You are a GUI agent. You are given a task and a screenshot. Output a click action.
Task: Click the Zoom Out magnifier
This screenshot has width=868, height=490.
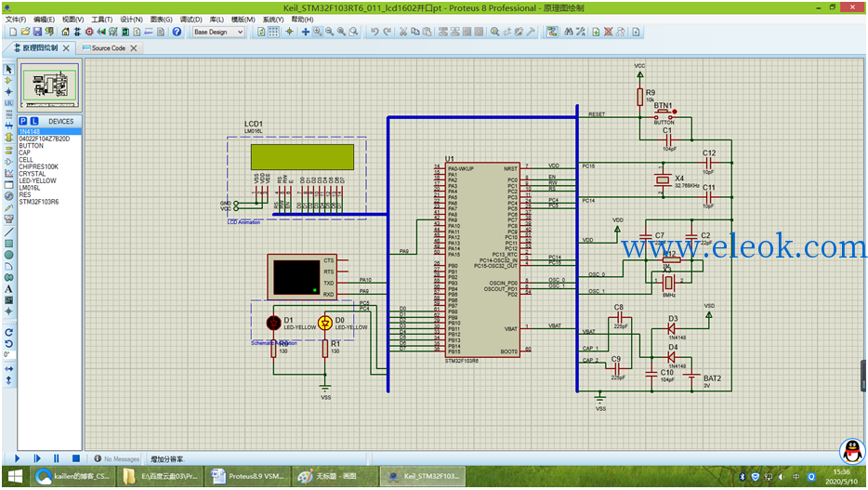point(330,33)
